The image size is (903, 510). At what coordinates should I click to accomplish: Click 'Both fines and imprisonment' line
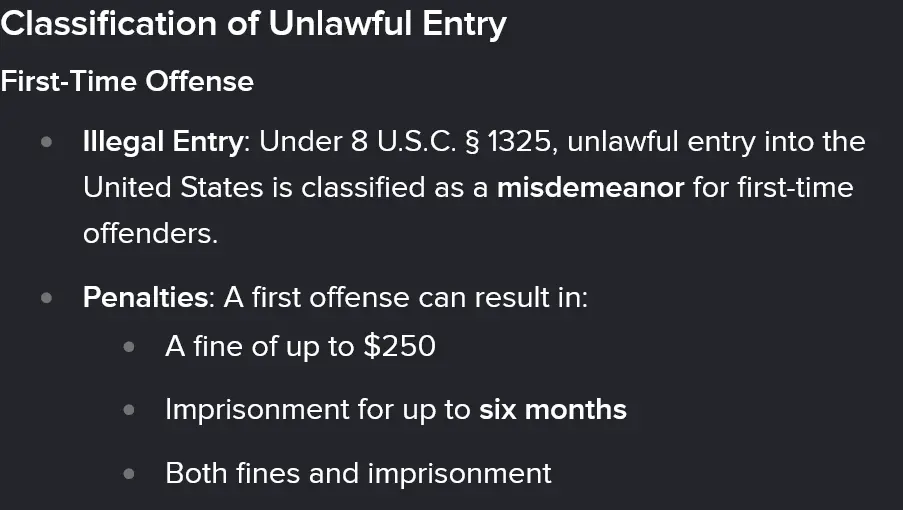click(358, 472)
